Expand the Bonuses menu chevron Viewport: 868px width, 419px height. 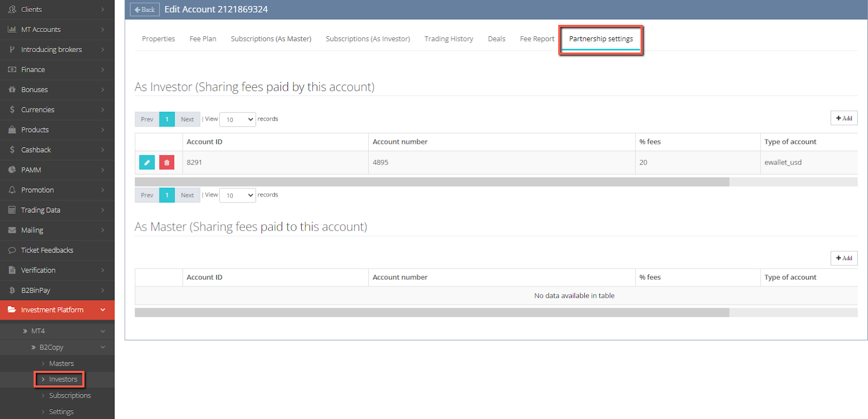pyautogui.click(x=103, y=90)
